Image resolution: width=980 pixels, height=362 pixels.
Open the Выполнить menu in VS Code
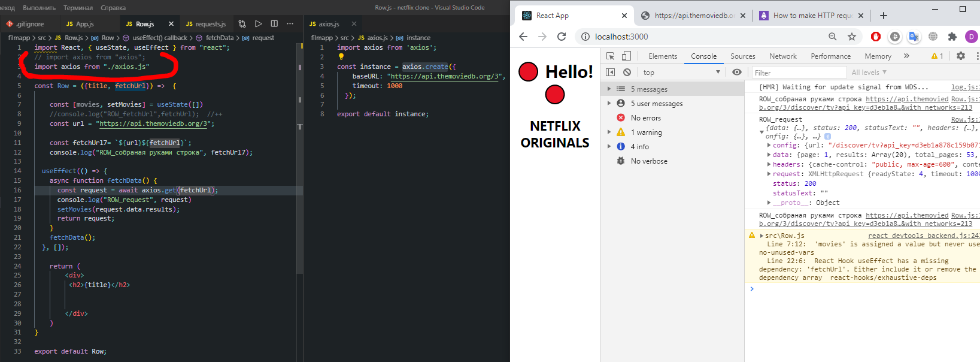[x=39, y=8]
